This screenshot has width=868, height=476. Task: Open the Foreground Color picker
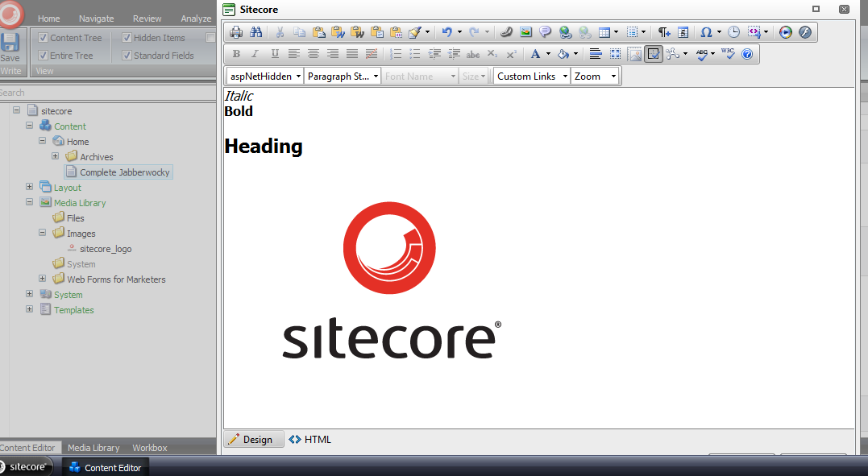(535, 54)
